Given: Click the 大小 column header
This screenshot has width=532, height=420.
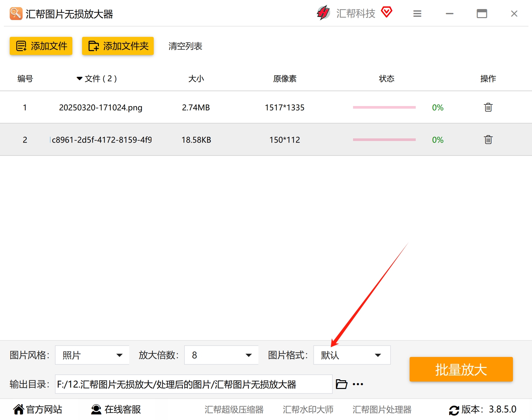Looking at the screenshot, I should click(196, 79).
